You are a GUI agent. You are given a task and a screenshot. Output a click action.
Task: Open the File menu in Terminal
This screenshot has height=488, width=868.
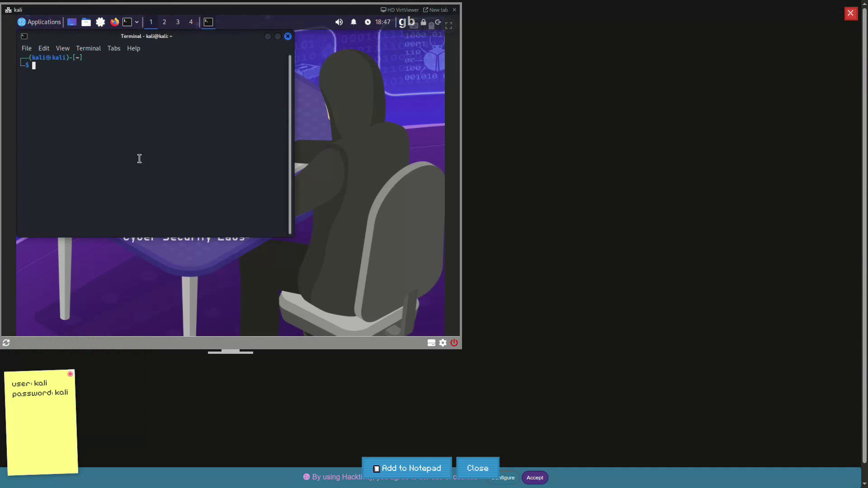(x=27, y=48)
